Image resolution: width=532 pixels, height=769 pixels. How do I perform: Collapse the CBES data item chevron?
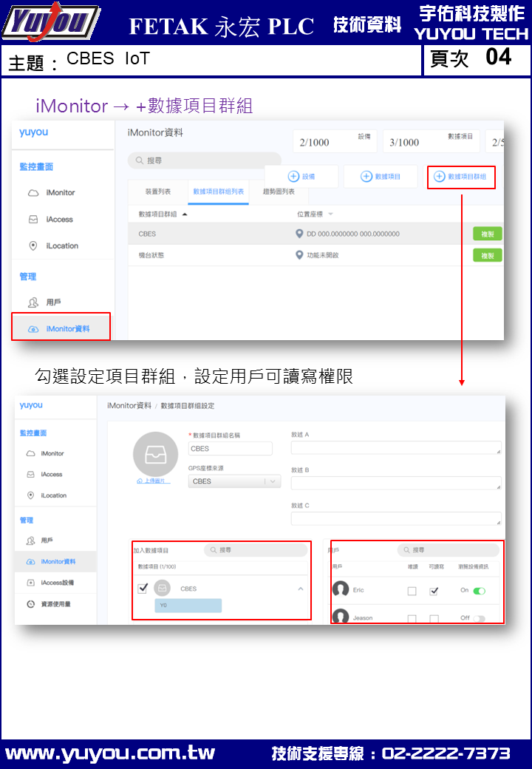point(300,589)
